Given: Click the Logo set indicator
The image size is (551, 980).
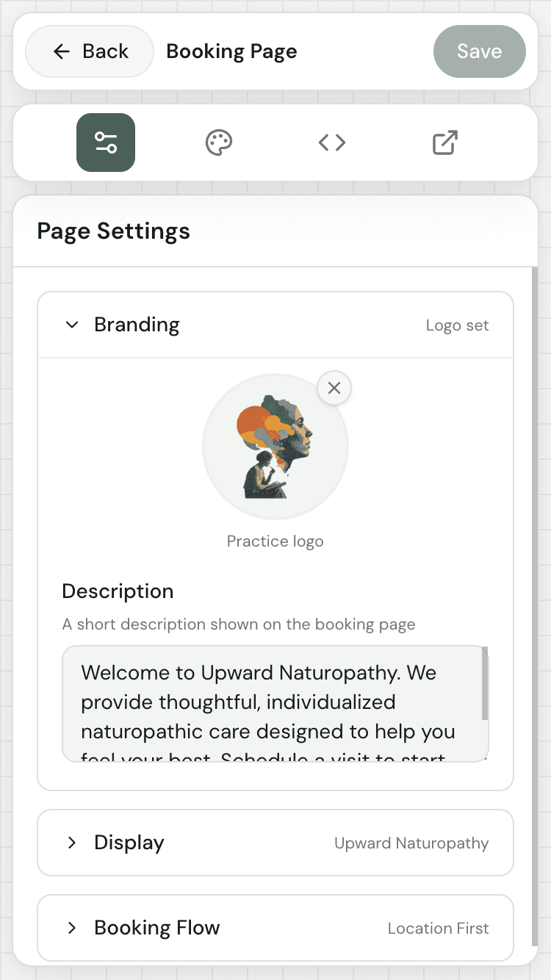Looking at the screenshot, I should point(457,324).
